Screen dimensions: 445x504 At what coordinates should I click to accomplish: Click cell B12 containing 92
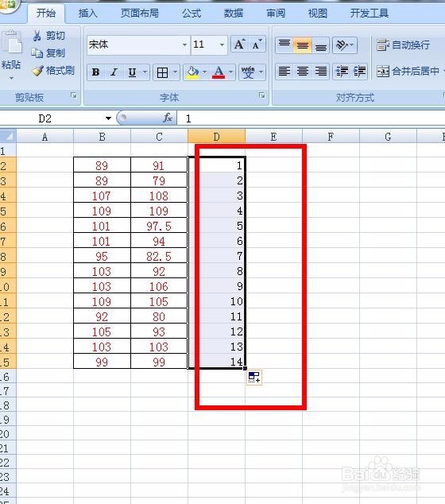102,316
